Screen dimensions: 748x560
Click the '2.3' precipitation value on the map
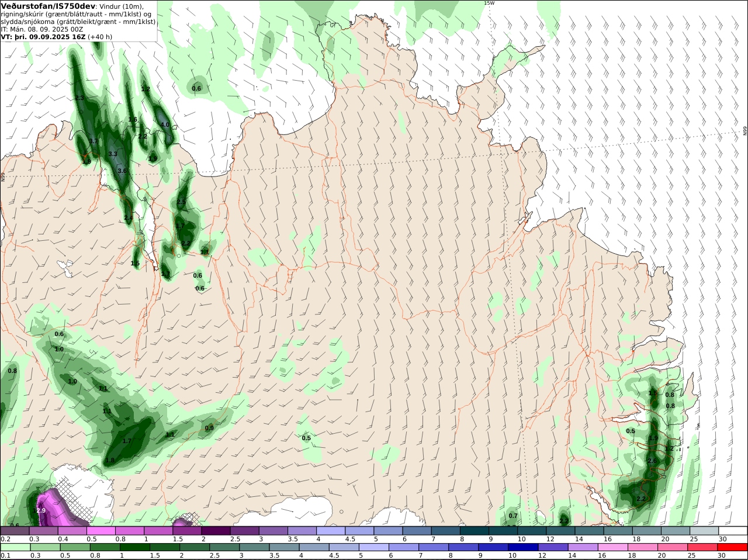click(79, 98)
